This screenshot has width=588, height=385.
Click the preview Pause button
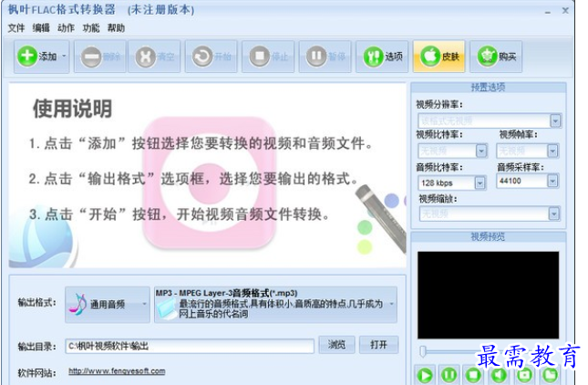tap(449, 375)
